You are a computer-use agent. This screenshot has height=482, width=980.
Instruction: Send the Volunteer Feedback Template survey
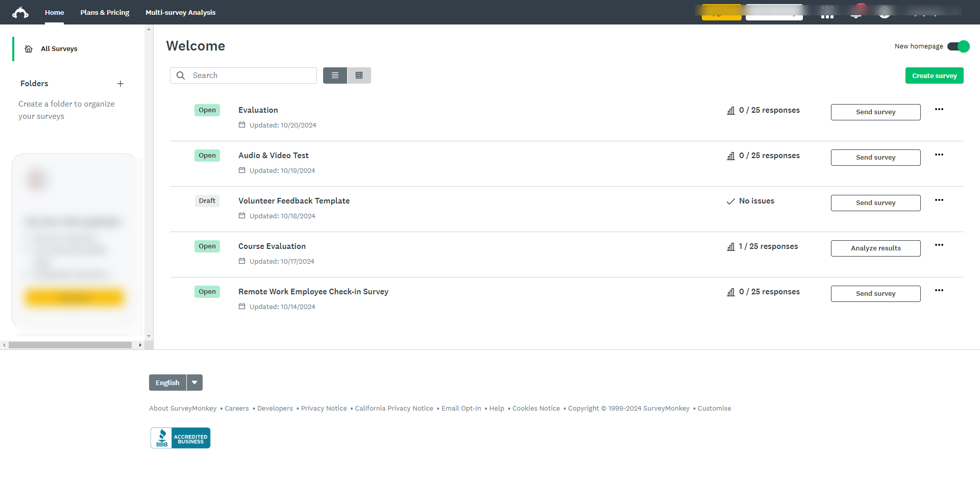[x=875, y=203]
